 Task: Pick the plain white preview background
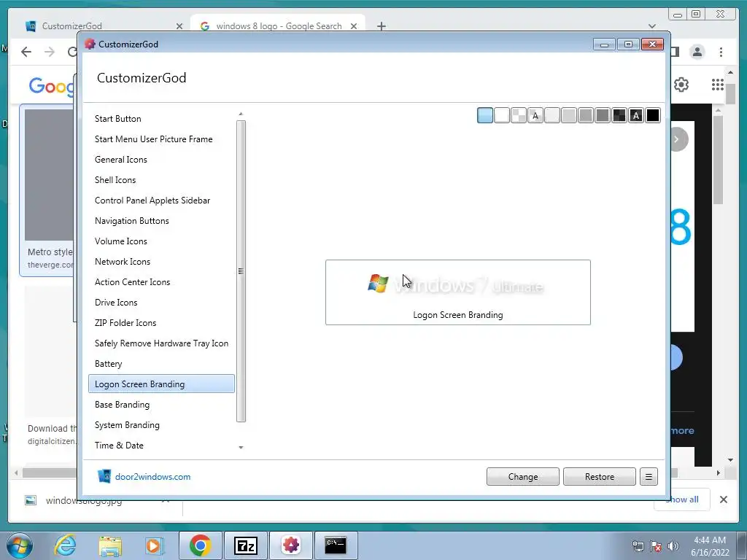(502, 115)
